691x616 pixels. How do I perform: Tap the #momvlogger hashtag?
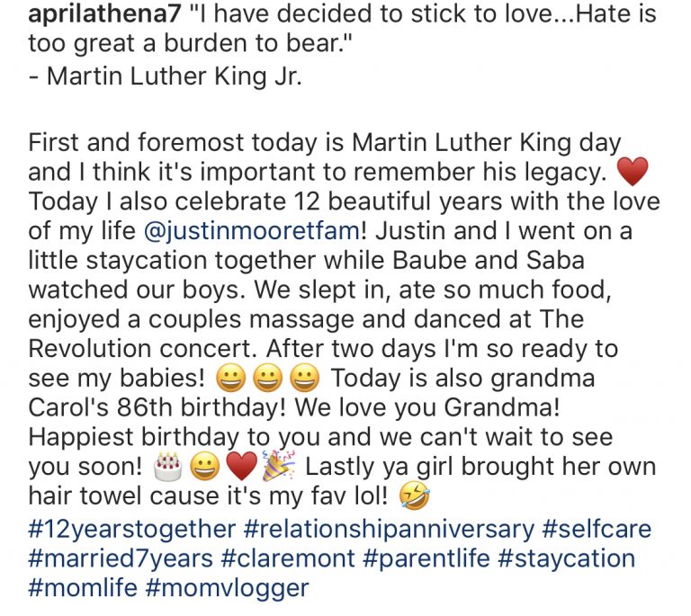(227, 588)
